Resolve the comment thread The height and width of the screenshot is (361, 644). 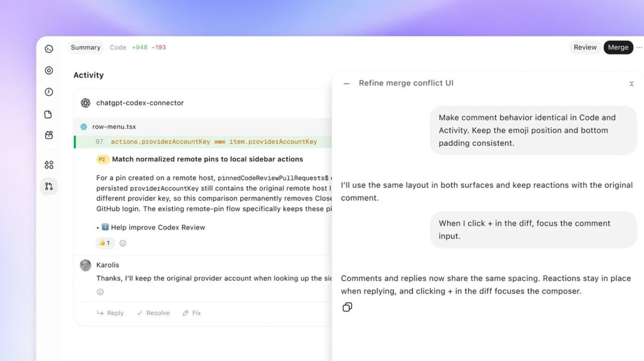tap(153, 313)
